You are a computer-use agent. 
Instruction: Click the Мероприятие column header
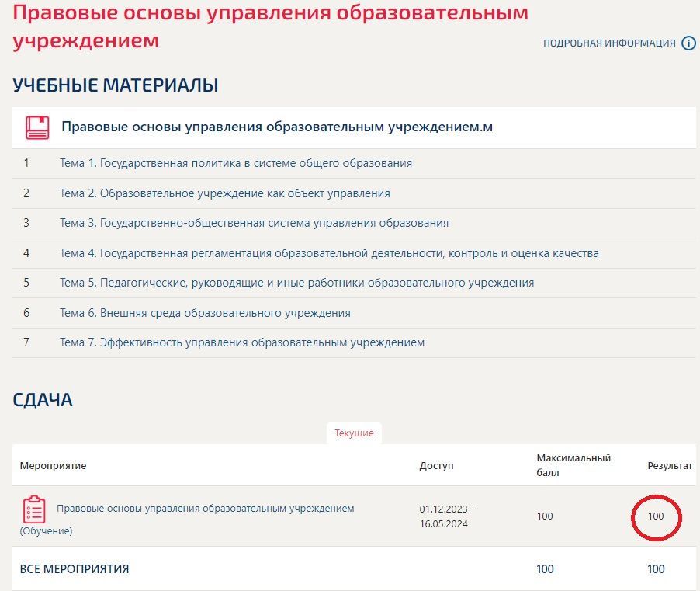click(53, 465)
